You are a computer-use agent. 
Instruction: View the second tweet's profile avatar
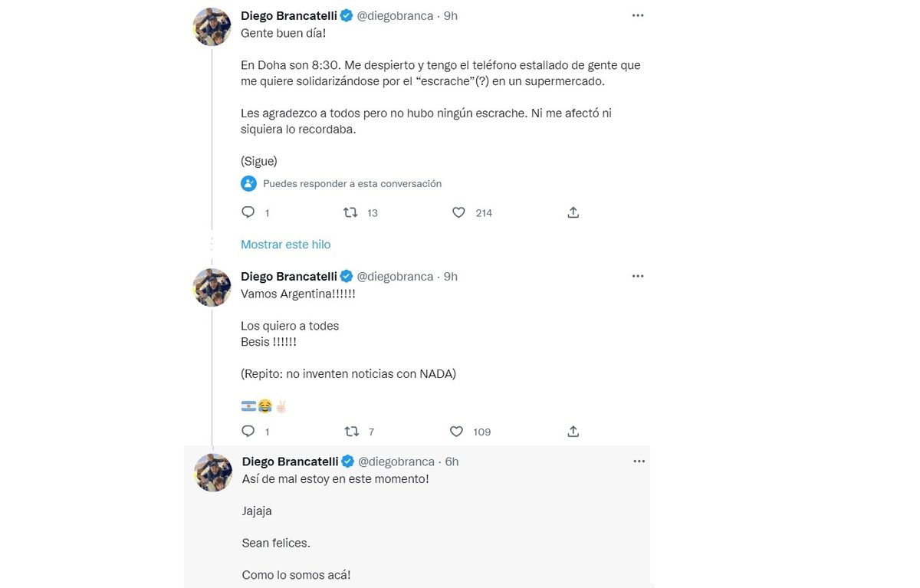212,287
